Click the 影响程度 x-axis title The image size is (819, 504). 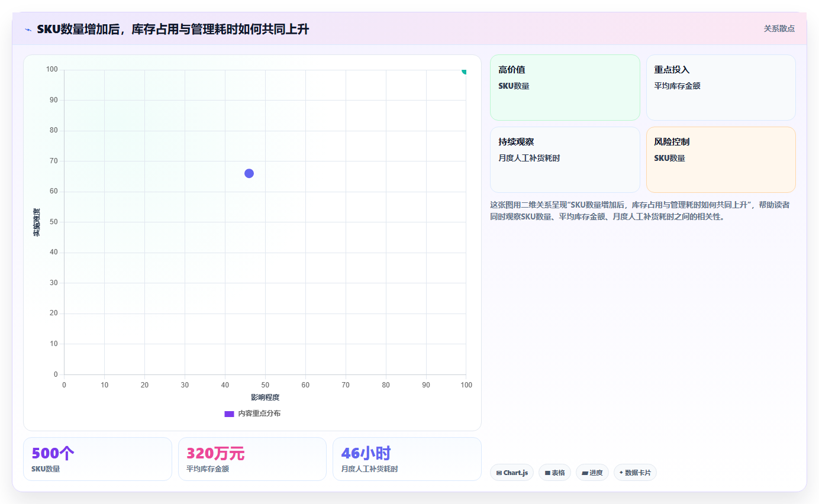click(x=265, y=398)
